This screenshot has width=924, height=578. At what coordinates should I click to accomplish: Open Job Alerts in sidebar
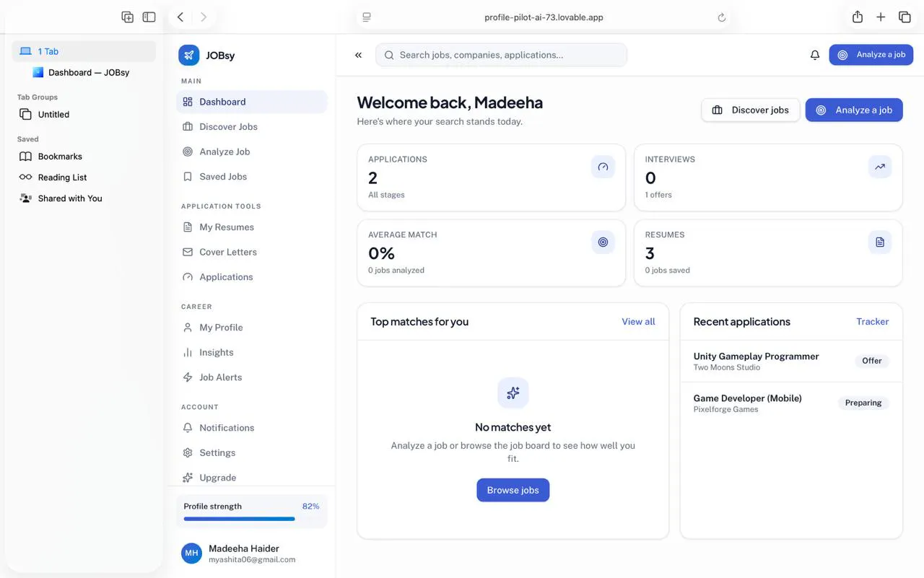[251, 377]
